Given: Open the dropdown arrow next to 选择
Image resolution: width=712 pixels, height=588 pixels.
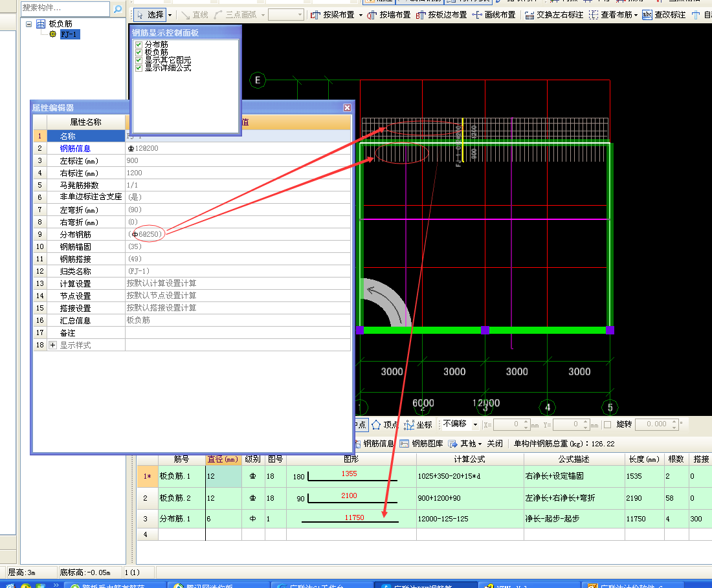Looking at the screenshot, I should pos(170,15).
